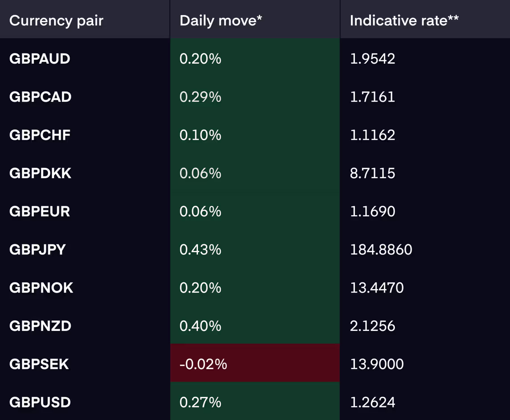Click the 13.9000 GBPSEK rate value
Viewport: 510px width, 420px height.
tap(377, 364)
